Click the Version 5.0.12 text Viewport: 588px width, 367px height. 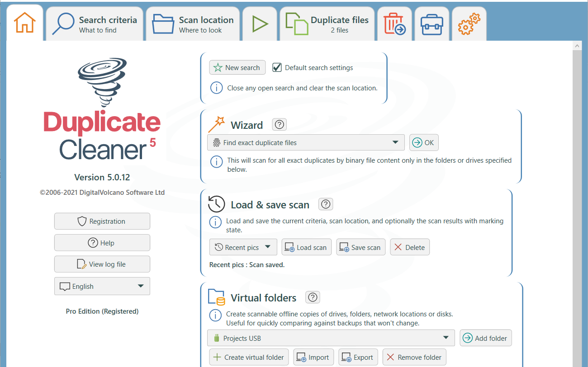[102, 177]
